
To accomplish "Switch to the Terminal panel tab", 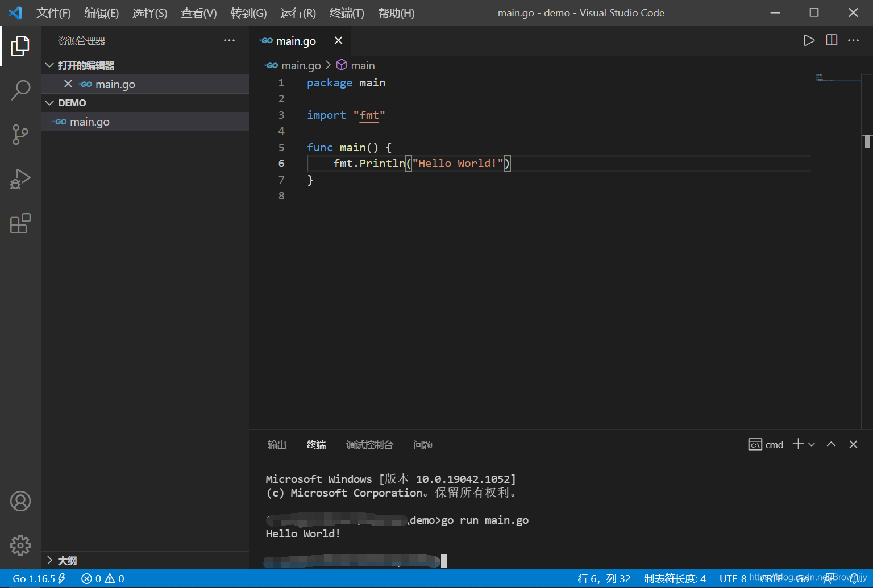I will 316,444.
